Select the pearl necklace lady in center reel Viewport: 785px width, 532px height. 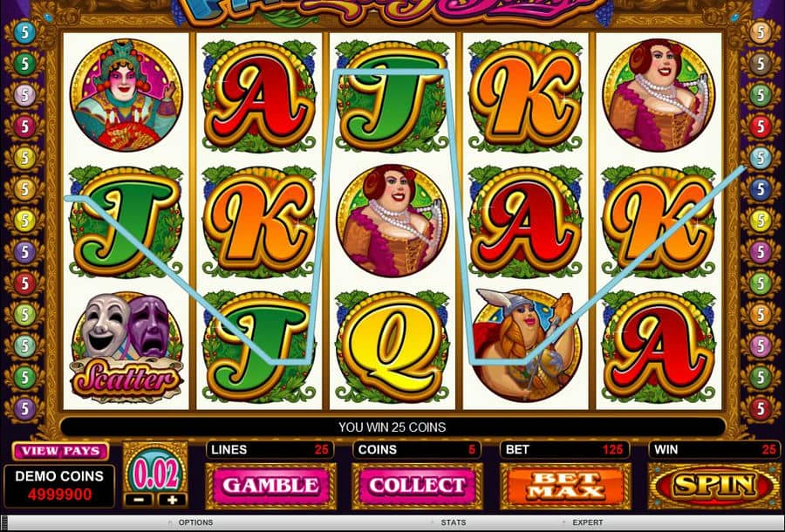pos(392,221)
